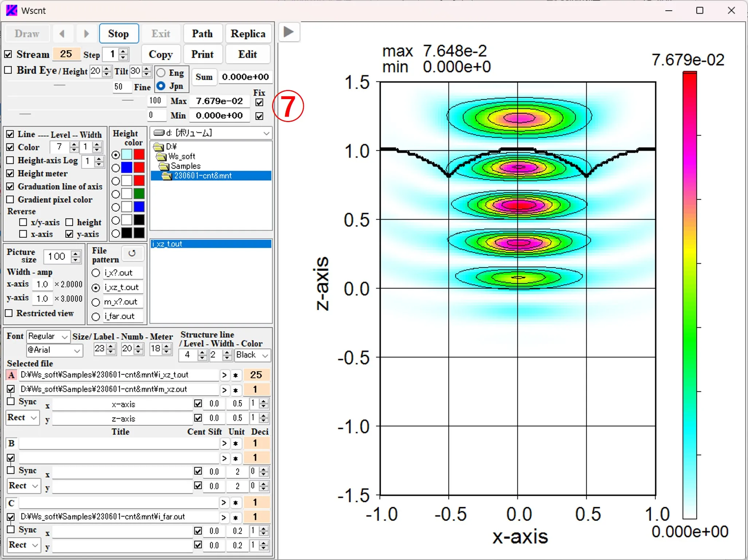748x560 pixels.
Task: Uncheck the Fix checkbox for Min
Action: click(x=259, y=116)
